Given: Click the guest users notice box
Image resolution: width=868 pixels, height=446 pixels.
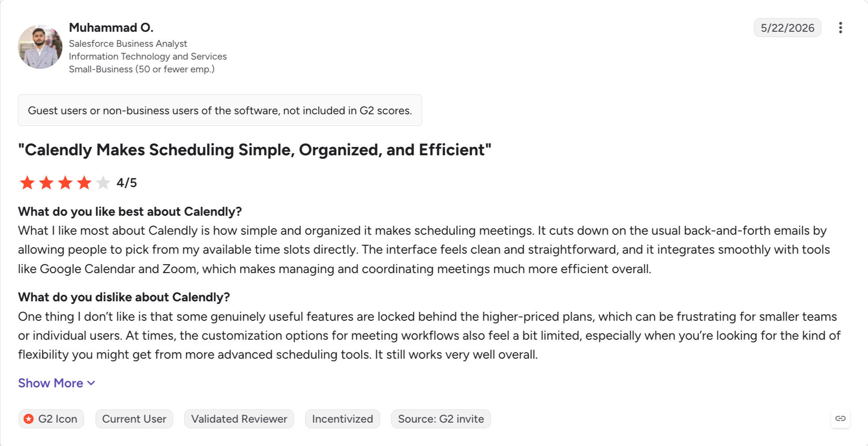Looking at the screenshot, I should 220,110.
